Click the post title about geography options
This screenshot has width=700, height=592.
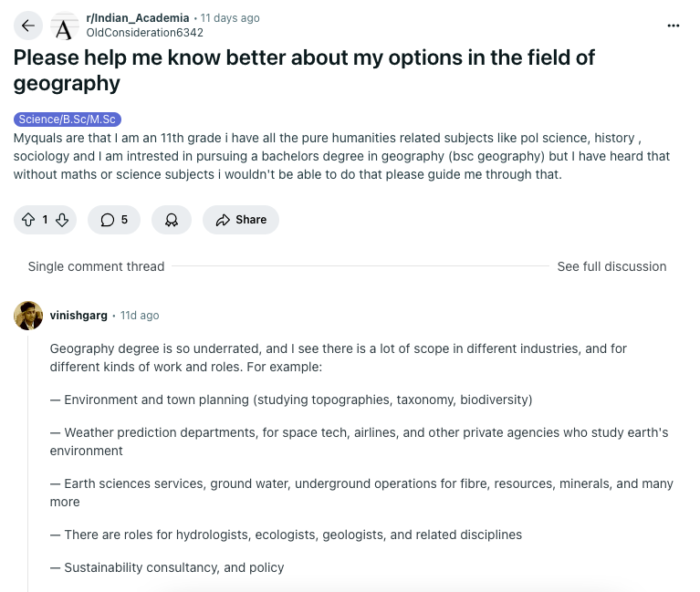coord(304,70)
